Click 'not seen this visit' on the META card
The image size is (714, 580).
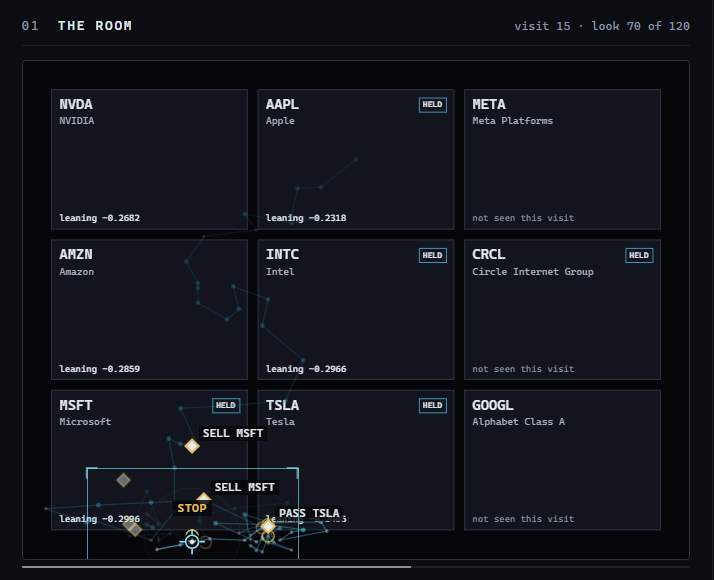(523, 218)
